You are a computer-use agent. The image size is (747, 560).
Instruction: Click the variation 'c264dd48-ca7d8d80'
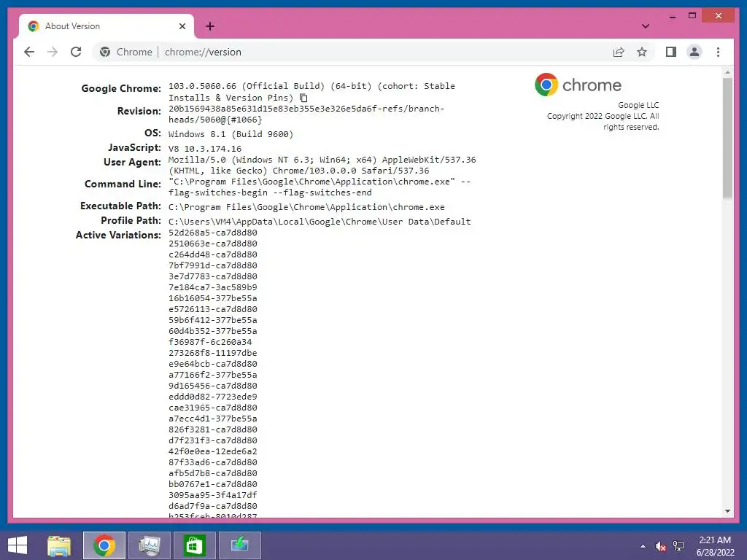pos(212,254)
